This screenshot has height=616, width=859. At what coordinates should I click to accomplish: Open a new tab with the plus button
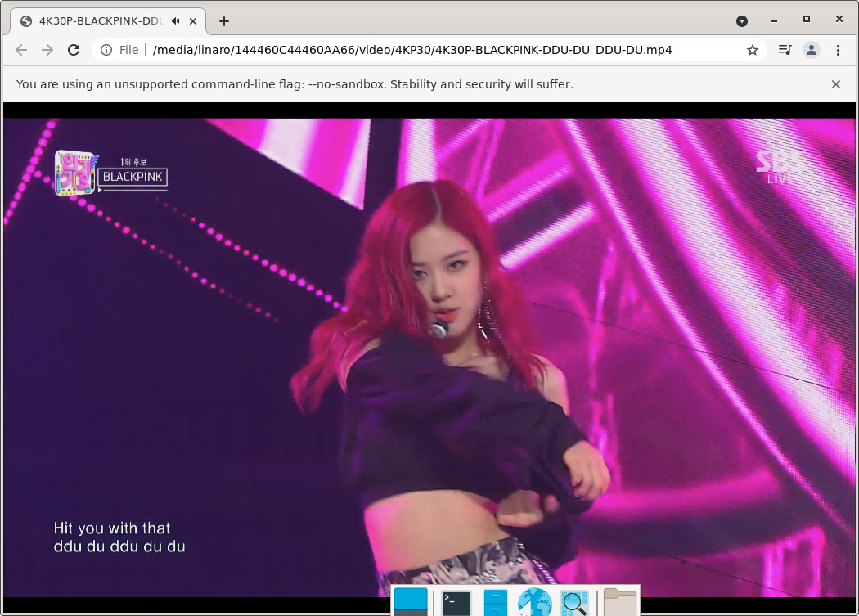224,20
